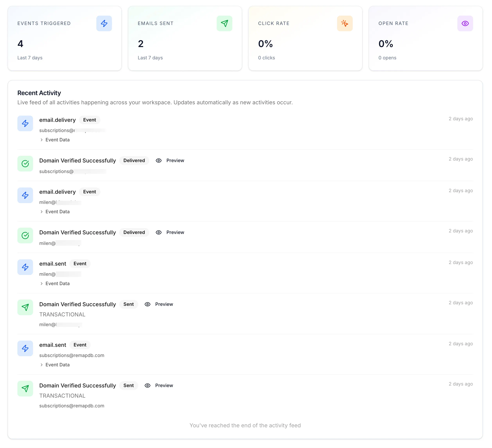Click Event badge on email.sent subscriptions@remapdb.com row

coord(80,345)
